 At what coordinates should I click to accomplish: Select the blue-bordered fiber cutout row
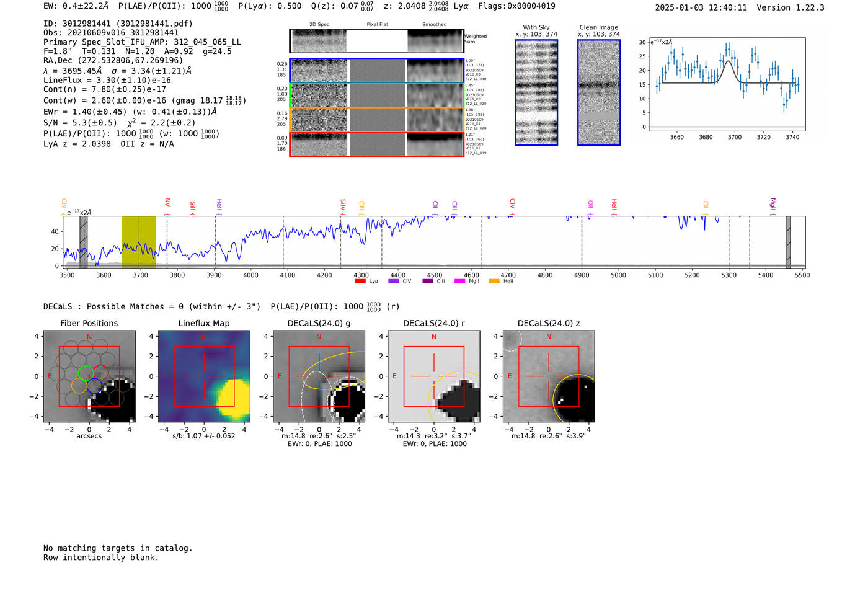(377, 71)
